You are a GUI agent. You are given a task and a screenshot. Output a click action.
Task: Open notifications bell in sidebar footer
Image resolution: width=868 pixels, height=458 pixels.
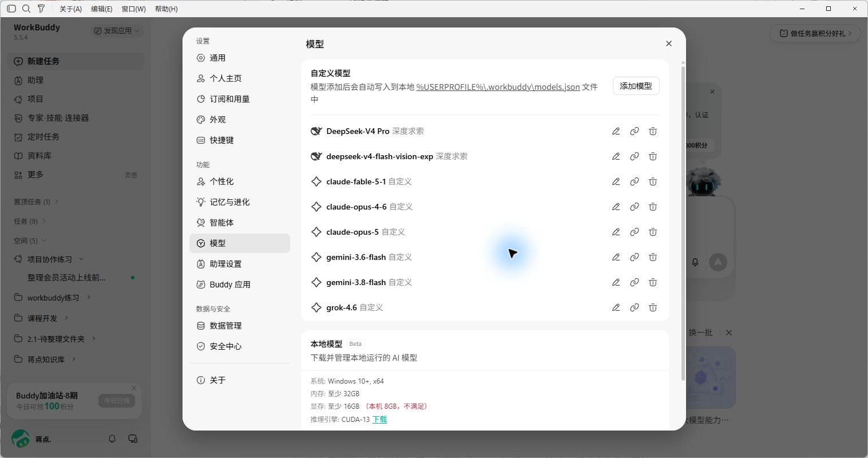[x=112, y=439]
